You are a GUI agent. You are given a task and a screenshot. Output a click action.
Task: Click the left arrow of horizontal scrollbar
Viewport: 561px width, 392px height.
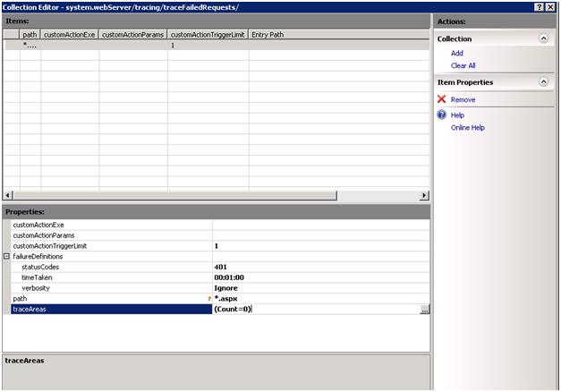pyautogui.click(x=7, y=195)
